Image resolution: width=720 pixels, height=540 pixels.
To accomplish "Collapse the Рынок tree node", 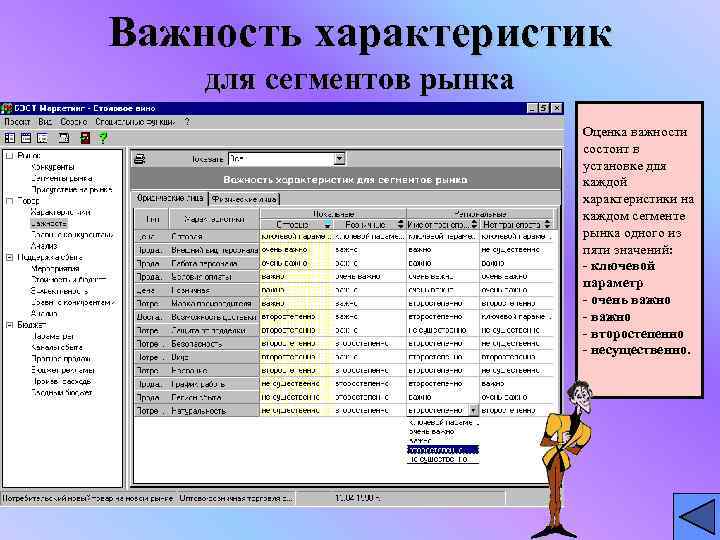I will 9,156.
